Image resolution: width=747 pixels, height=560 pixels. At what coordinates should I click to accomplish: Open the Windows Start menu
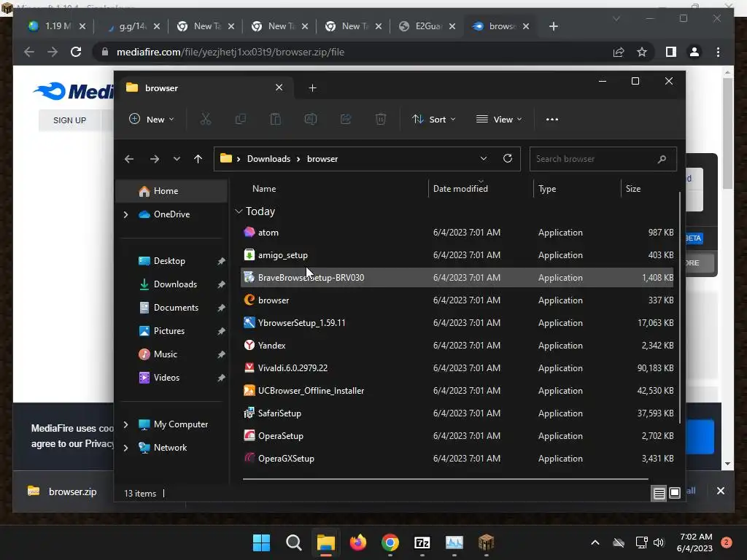tap(261, 542)
